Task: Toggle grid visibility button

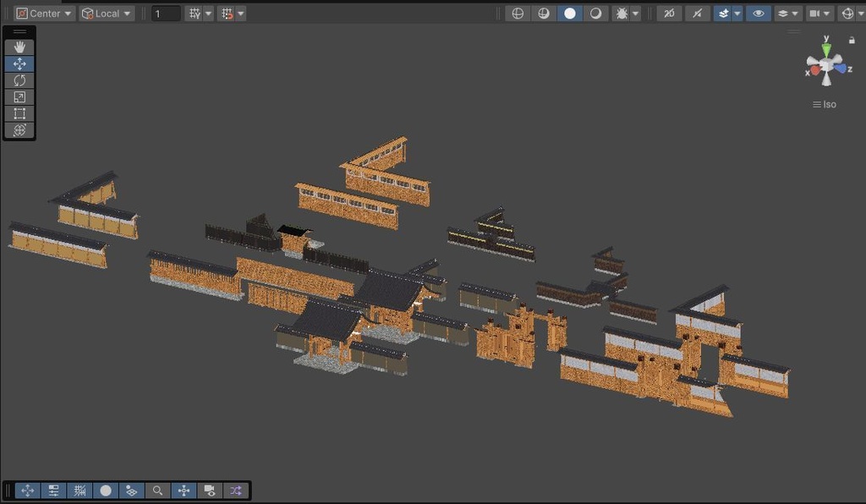Action: pos(195,14)
